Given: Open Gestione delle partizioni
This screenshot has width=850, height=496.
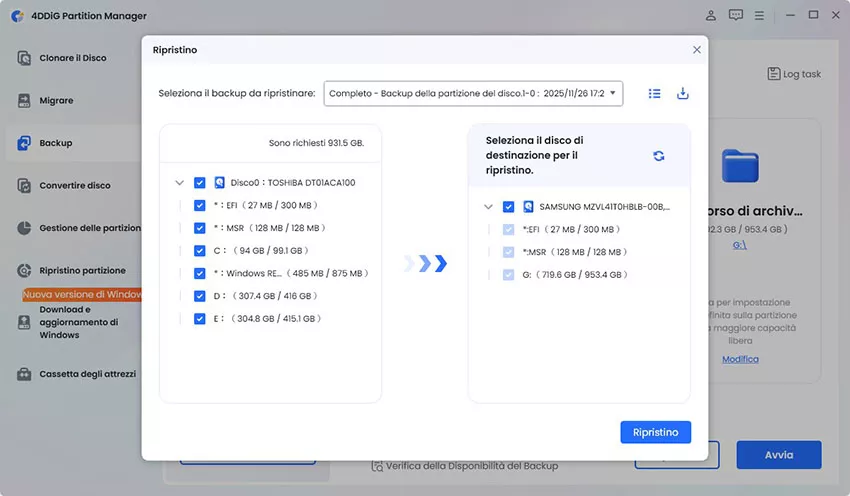Looking at the screenshot, I should click(x=90, y=228).
